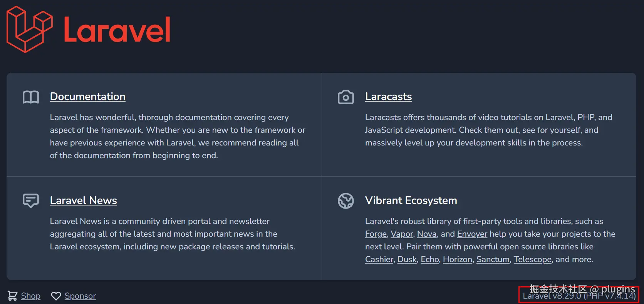This screenshot has width=644, height=304.
Task: Open the Forge link
Action: tap(376, 234)
